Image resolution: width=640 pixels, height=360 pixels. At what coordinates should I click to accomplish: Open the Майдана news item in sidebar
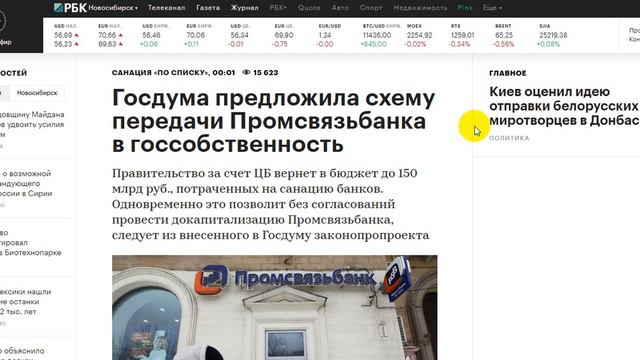[x=32, y=124]
